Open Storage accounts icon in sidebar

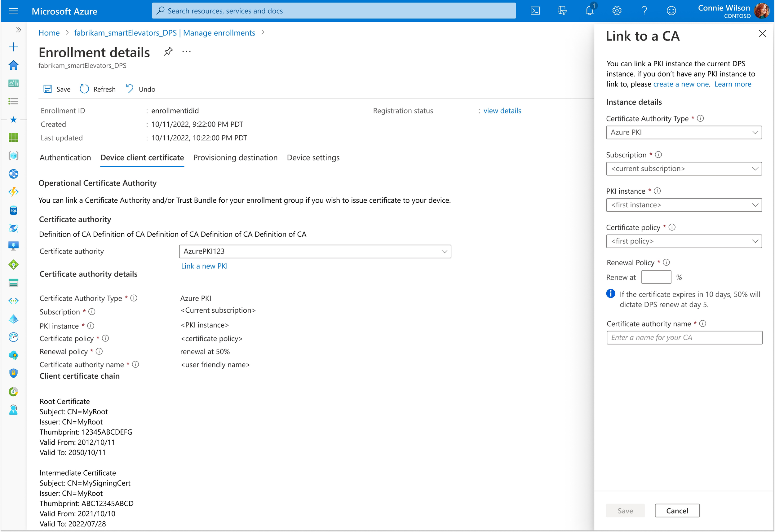coord(13,283)
